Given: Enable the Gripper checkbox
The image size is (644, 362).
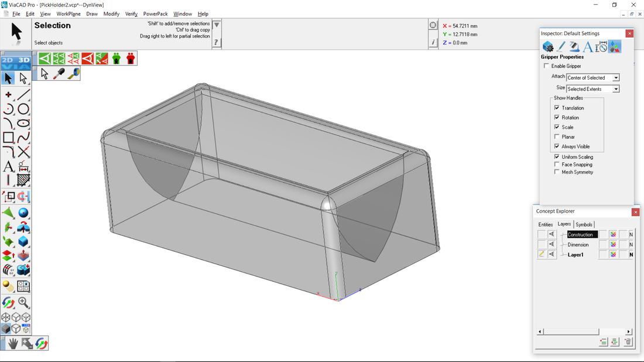Looking at the screenshot, I should (x=547, y=66).
